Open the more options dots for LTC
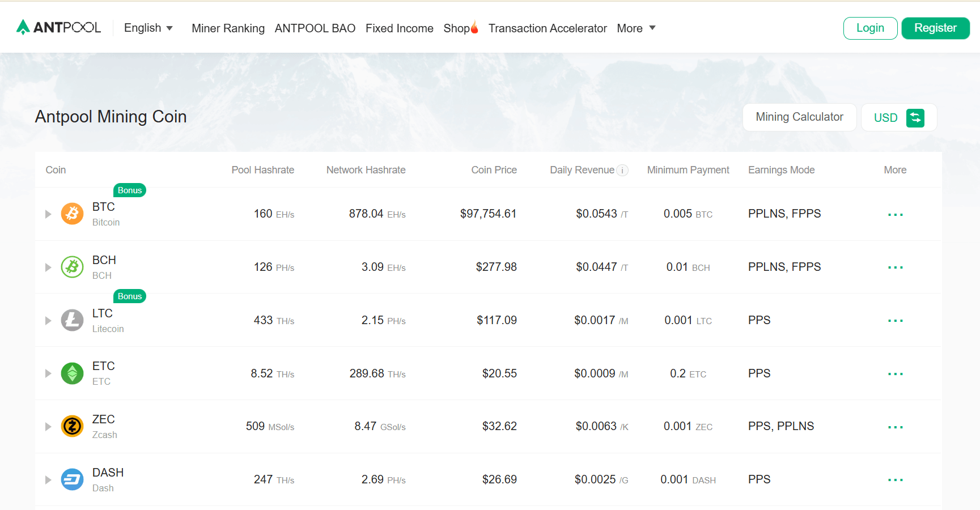The height and width of the screenshot is (510, 980). [896, 321]
